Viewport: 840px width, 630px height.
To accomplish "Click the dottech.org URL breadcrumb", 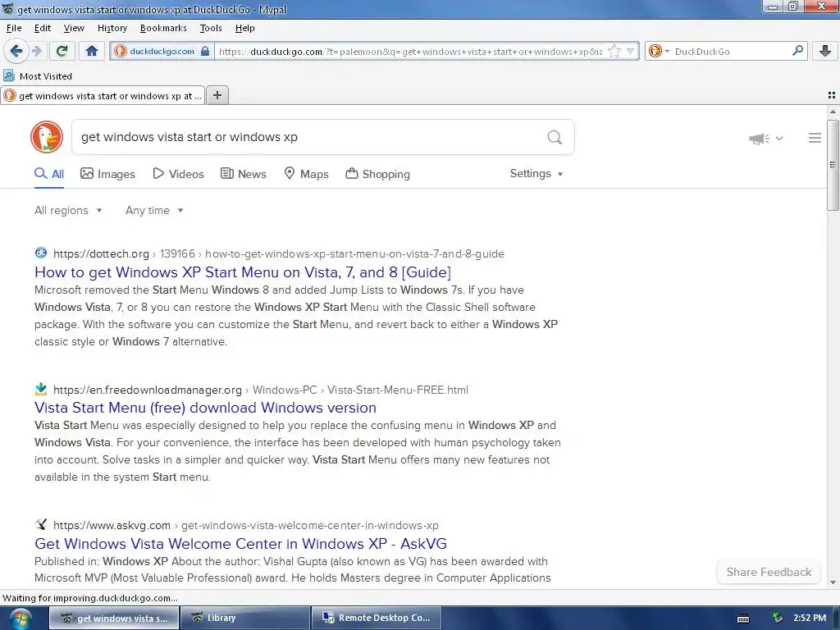I will [279, 254].
